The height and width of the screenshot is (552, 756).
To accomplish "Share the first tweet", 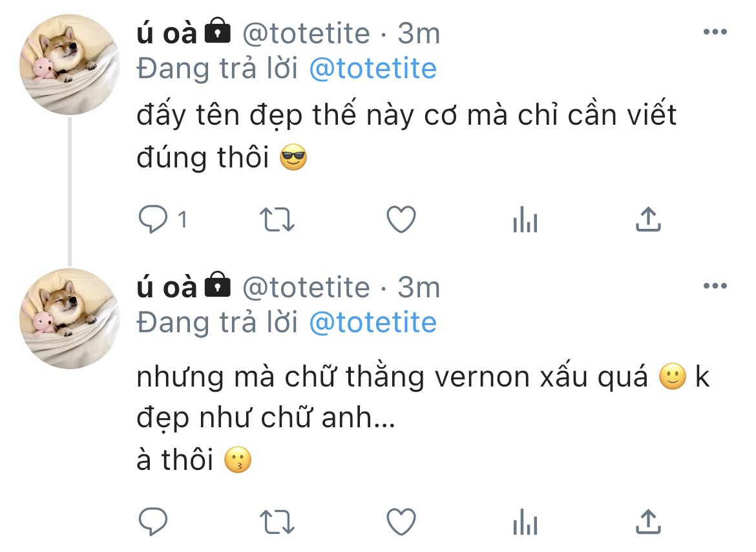I will [x=648, y=219].
